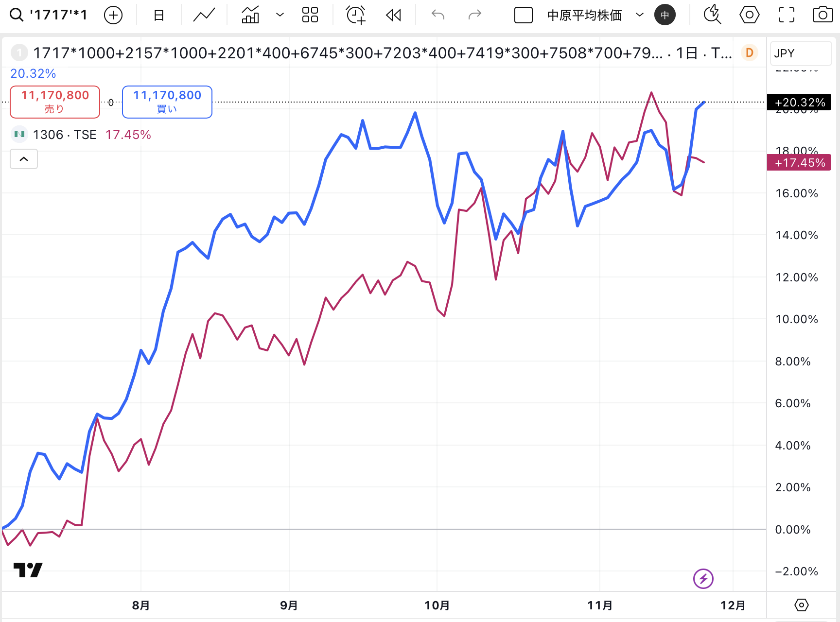Click the purple lightning bolt chart marker
Screen dimensions: 840x622
(x=703, y=578)
